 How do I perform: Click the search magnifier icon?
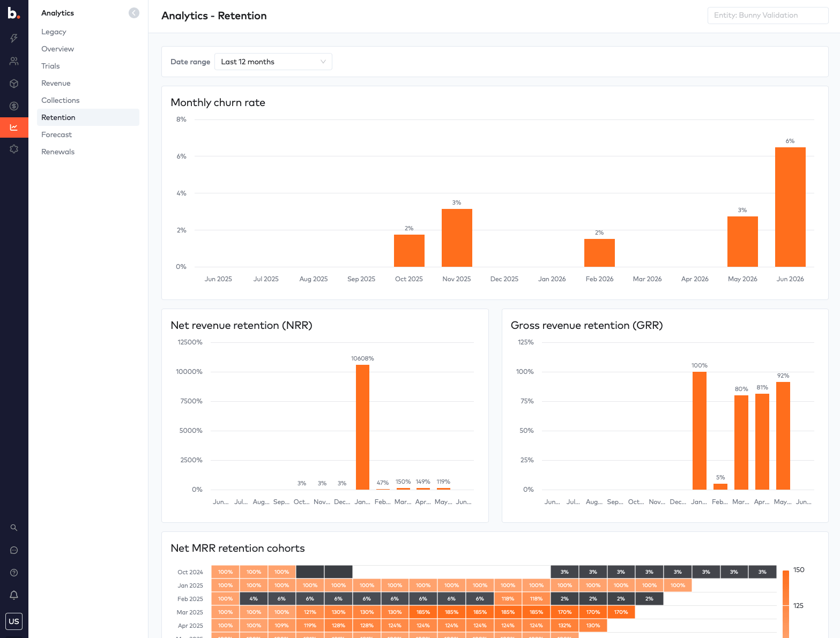pos(14,528)
